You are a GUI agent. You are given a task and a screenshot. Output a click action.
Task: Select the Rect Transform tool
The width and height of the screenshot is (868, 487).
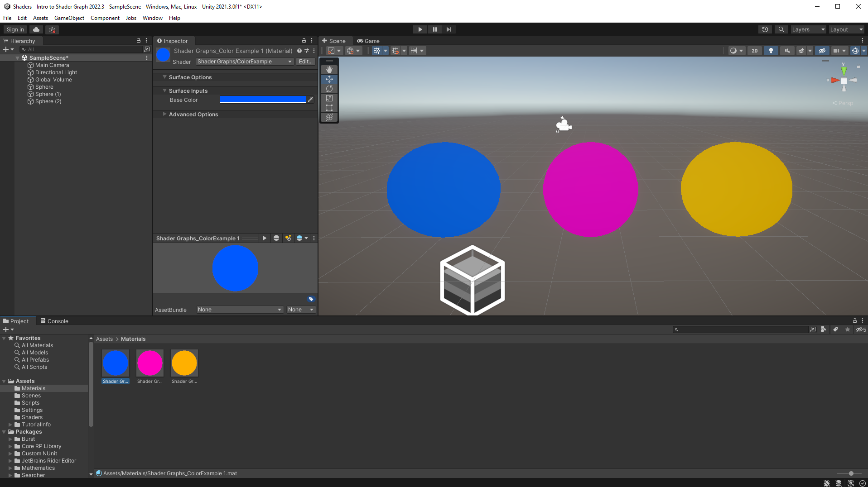click(x=329, y=108)
